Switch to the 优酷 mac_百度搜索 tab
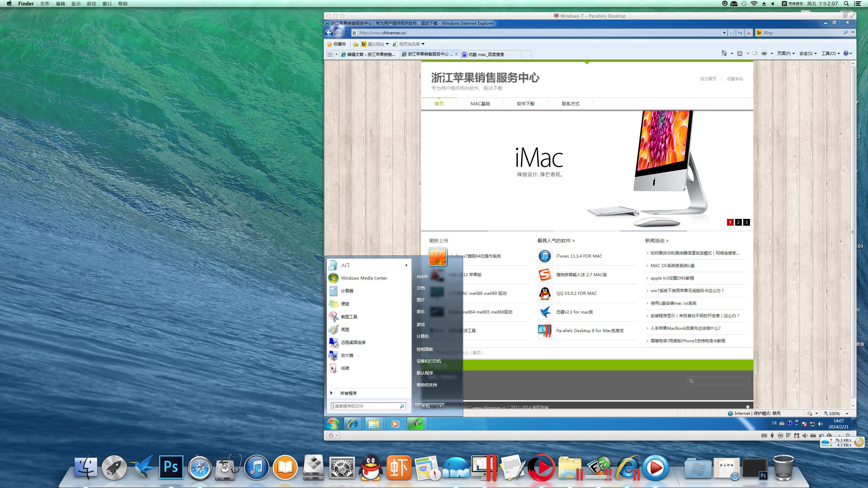The image size is (868, 488). tap(490, 54)
